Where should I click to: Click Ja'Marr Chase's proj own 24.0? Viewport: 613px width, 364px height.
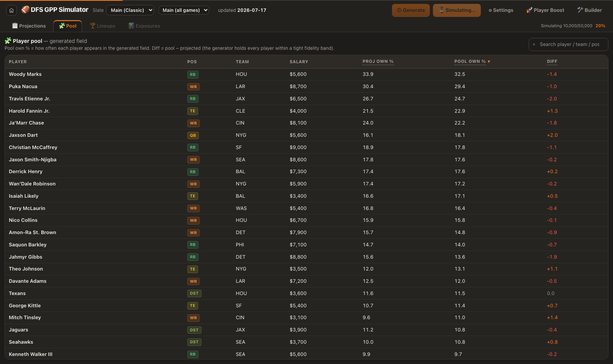pos(368,123)
